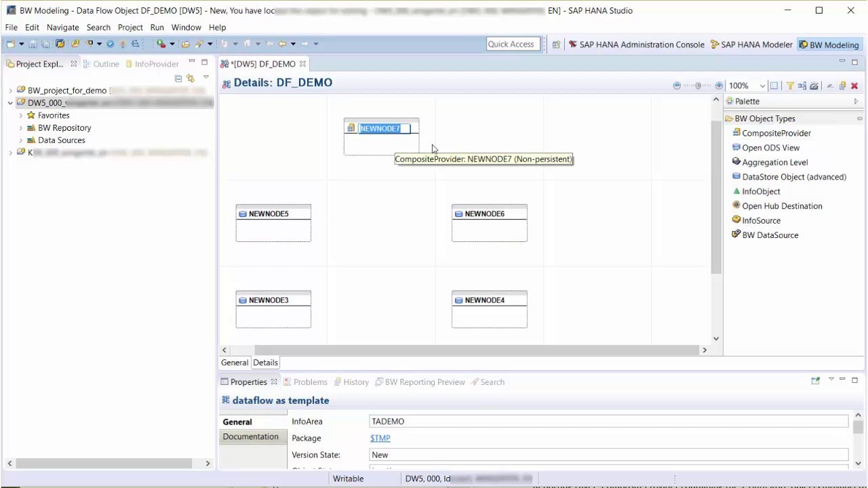Switch to the InfoProvider view tab
868x488 pixels.
point(151,64)
